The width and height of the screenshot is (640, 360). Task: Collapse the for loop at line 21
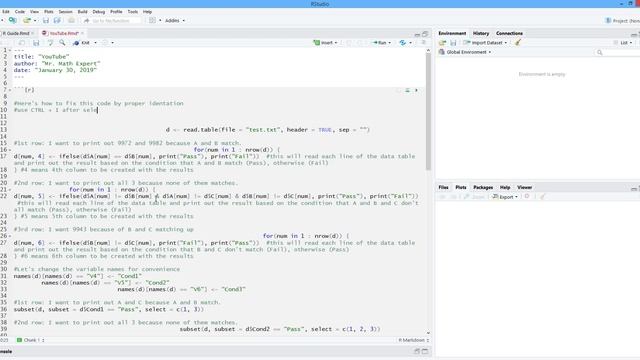point(10,190)
